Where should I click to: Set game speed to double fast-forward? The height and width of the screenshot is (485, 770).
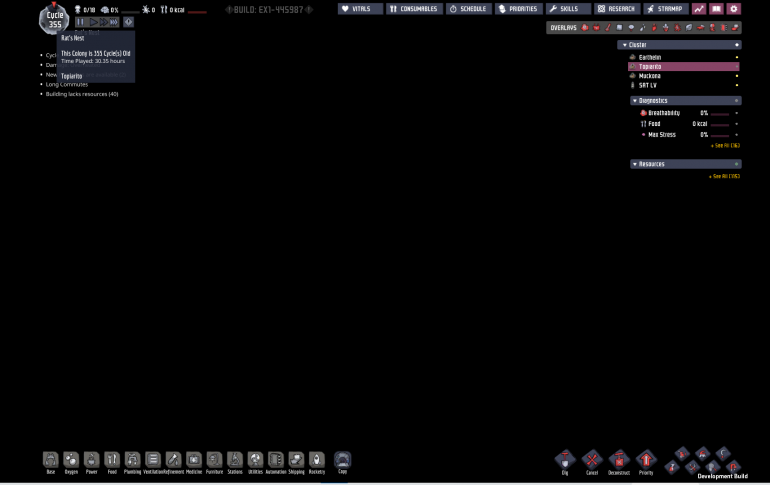(x=103, y=22)
